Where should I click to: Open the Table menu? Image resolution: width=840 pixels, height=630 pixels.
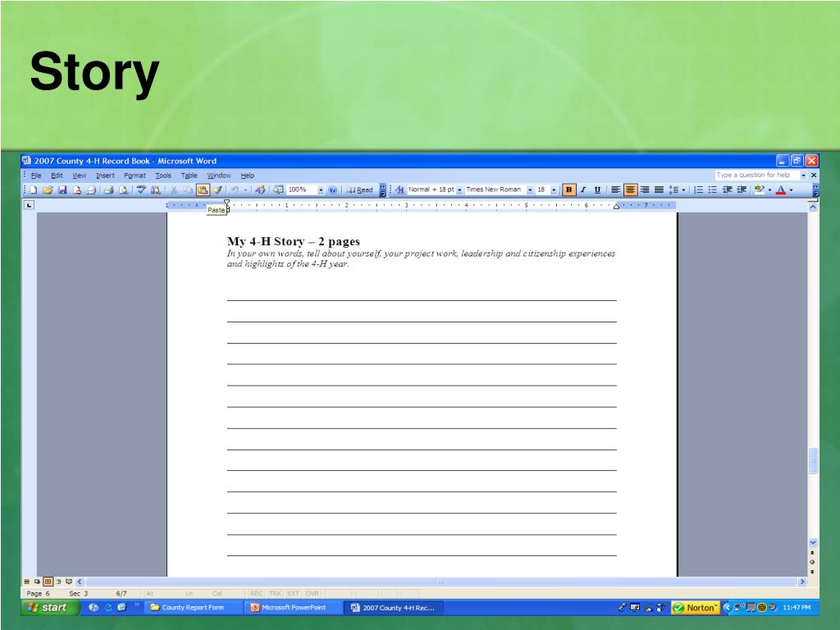[x=189, y=176]
